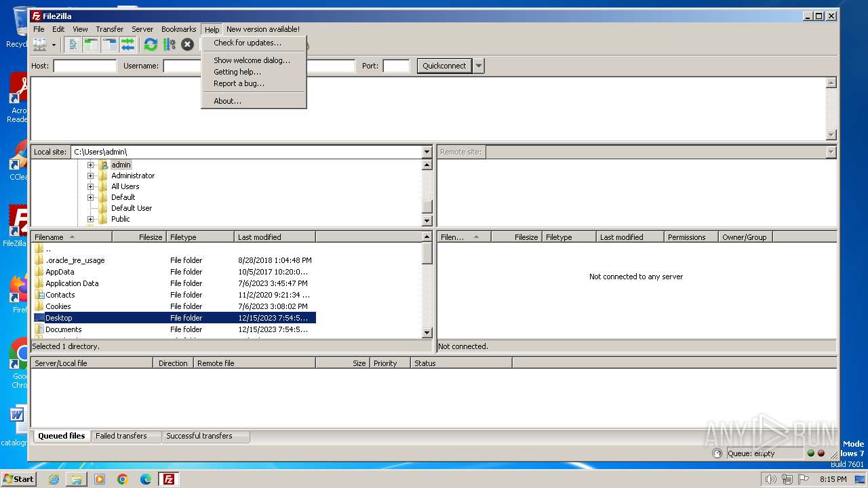Open the Edit menu

click(58, 29)
